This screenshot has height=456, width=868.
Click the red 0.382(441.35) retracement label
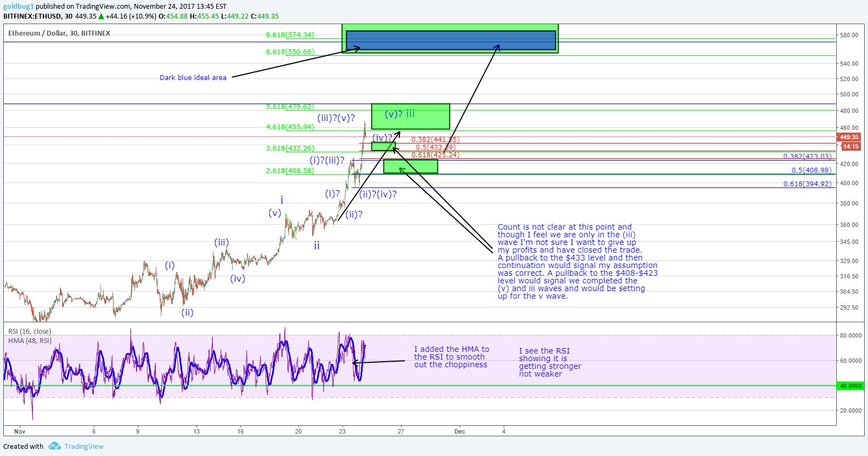point(436,140)
